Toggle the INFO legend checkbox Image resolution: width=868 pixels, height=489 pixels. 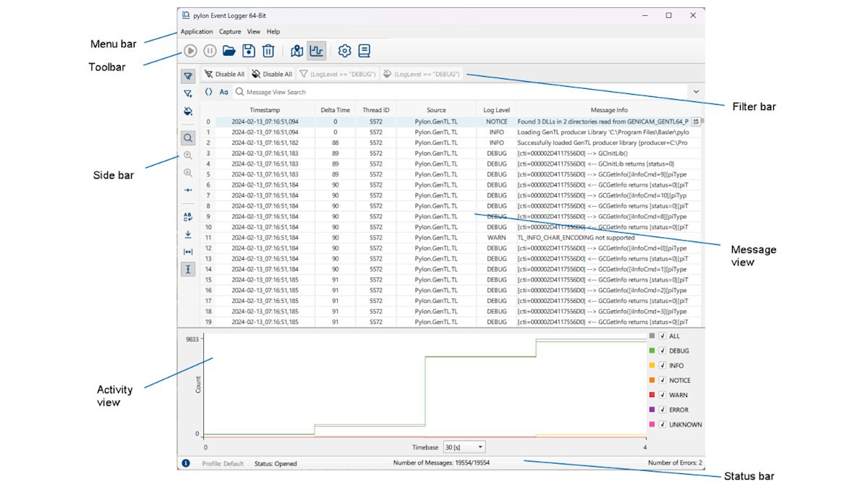coord(663,366)
